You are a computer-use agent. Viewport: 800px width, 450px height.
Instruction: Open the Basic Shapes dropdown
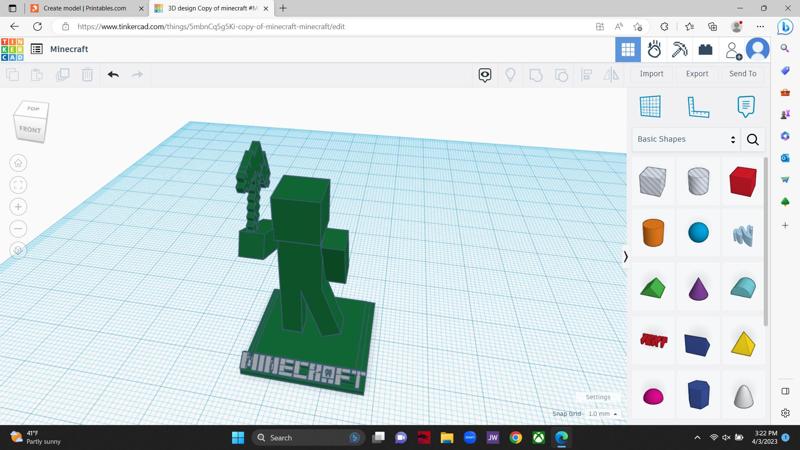point(686,139)
